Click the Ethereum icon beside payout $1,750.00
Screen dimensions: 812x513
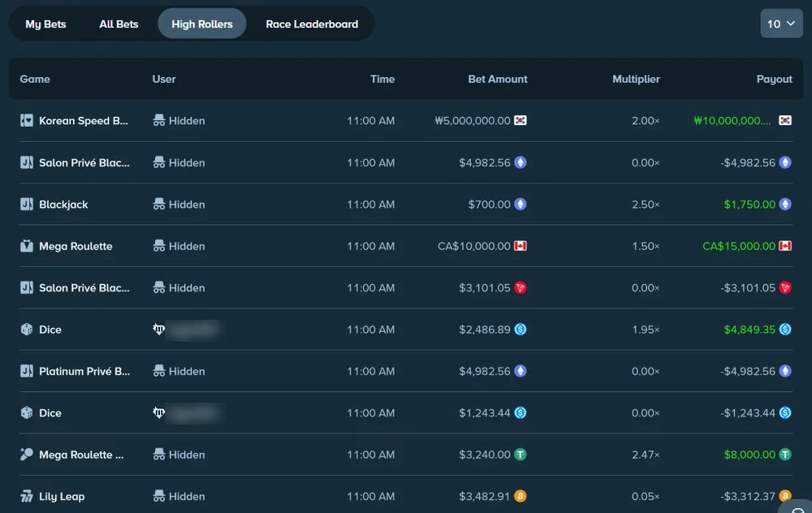coord(785,205)
